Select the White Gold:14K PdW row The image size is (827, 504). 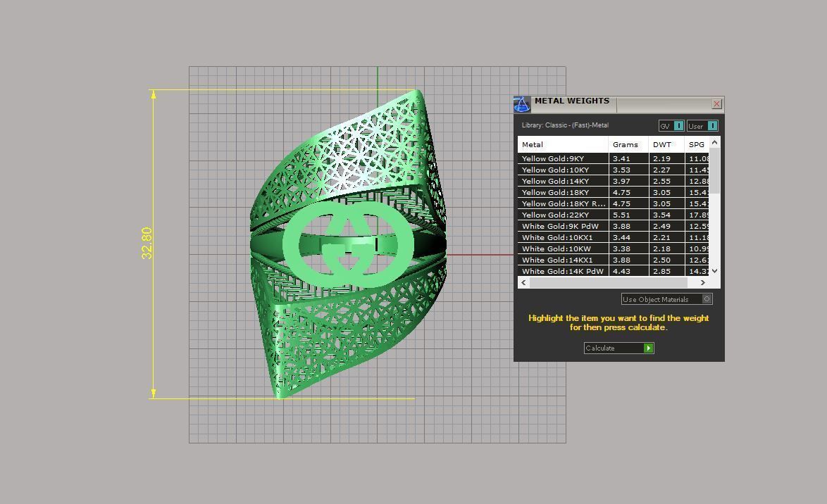[614, 271]
